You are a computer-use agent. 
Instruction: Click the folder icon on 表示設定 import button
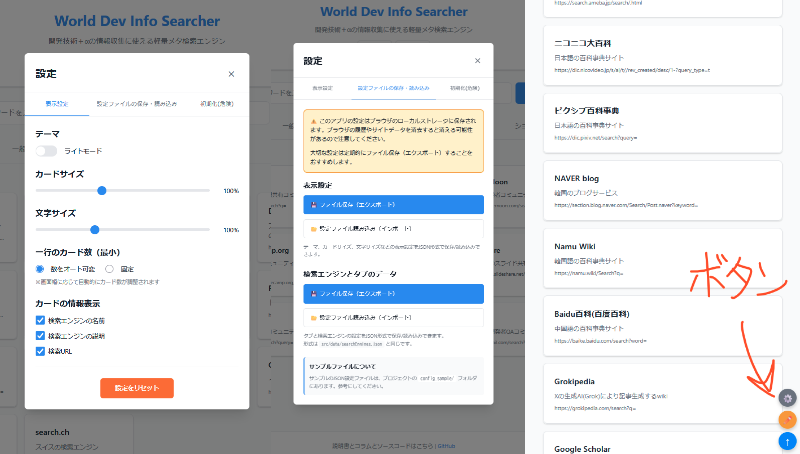pos(314,229)
